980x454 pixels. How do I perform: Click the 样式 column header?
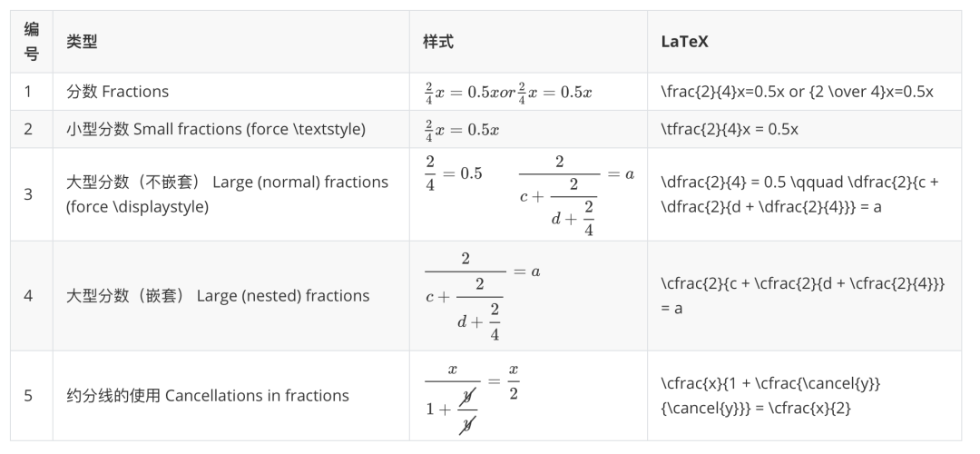coord(438,42)
